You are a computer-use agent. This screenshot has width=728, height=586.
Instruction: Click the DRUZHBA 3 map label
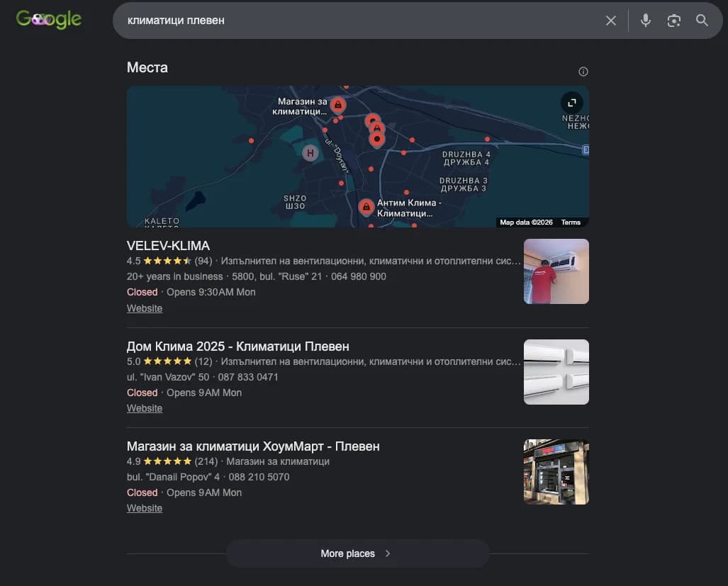[x=464, y=184]
